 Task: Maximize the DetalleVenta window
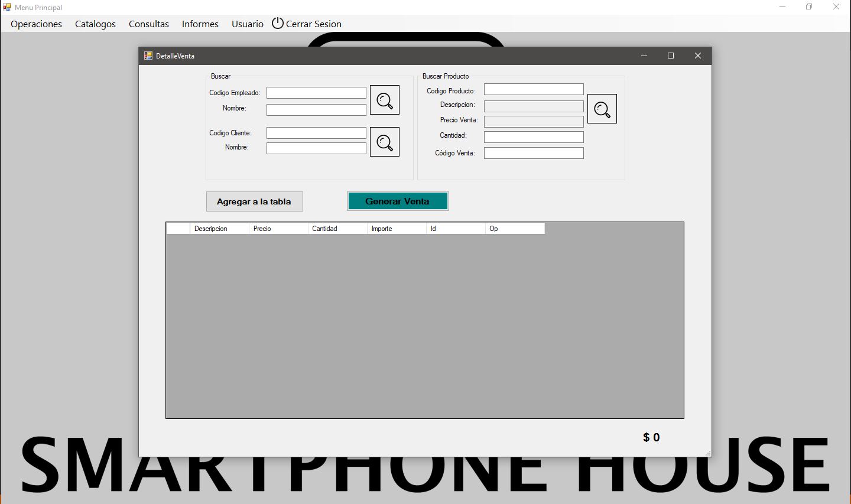pyautogui.click(x=671, y=56)
